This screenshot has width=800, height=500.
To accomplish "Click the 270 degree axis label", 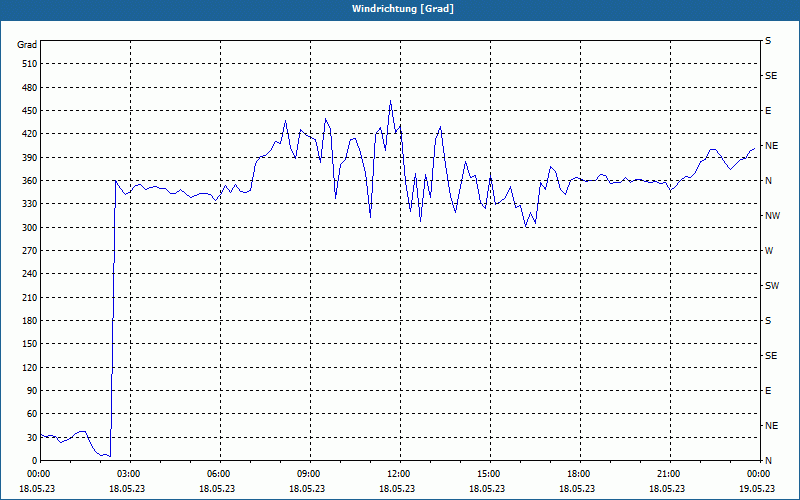I will click(x=29, y=251).
